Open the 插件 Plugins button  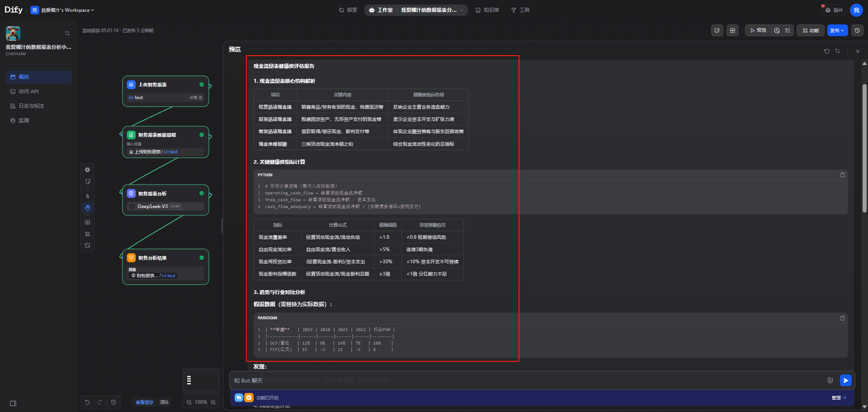[x=834, y=10]
